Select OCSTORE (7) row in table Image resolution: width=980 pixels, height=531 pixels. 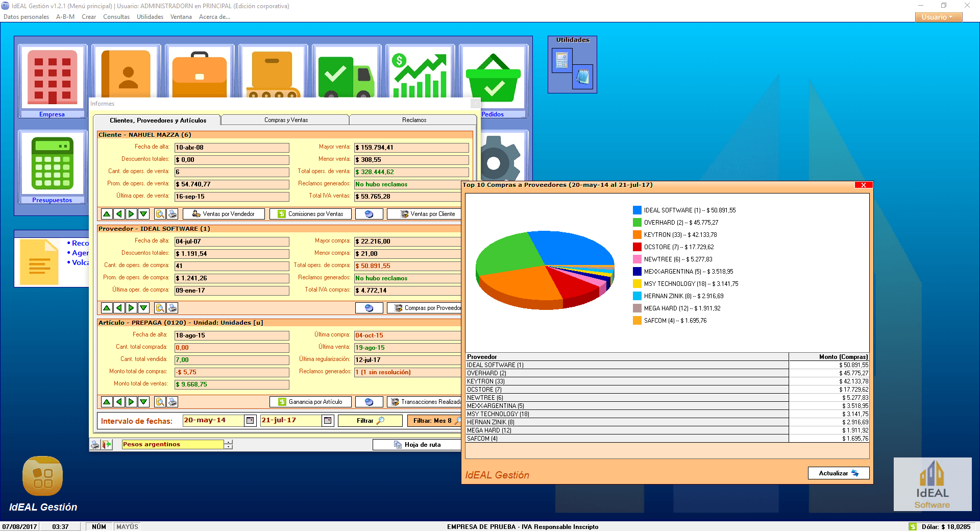tap(667, 390)
